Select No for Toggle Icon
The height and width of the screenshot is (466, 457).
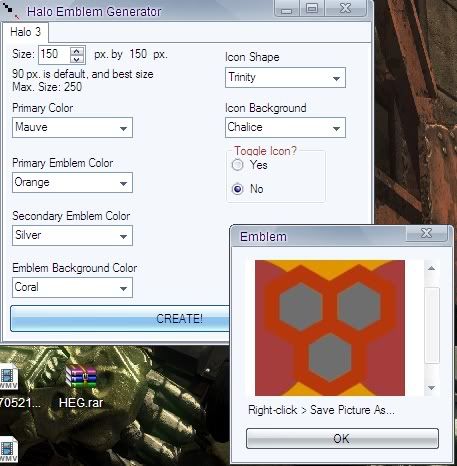[x=238, y=189]
